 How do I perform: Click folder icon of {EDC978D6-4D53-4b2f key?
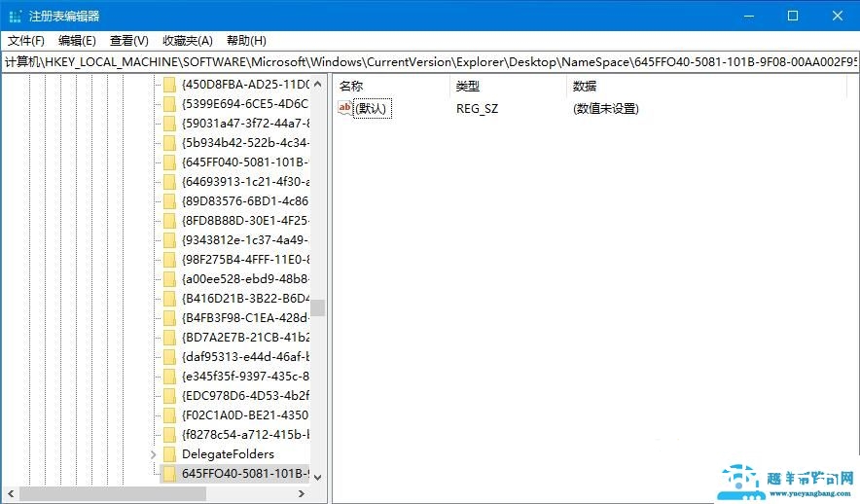(169, 396)
